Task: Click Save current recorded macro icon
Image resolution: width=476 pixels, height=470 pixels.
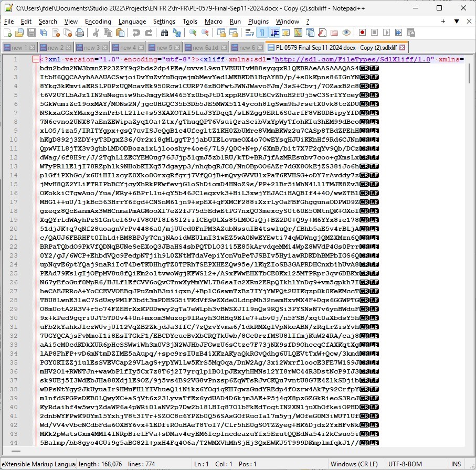Action: click(x=411, y=33)
